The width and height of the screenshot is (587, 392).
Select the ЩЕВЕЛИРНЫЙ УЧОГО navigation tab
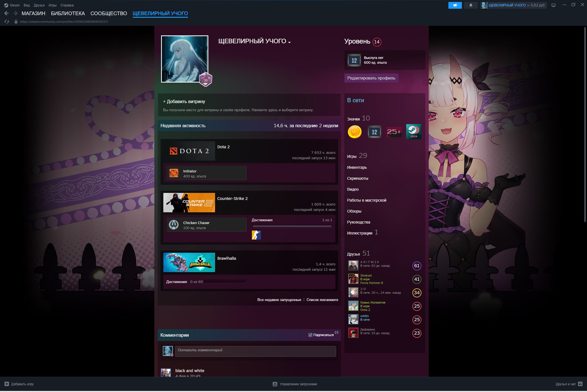pyautogui.click(x=160, y=13)
